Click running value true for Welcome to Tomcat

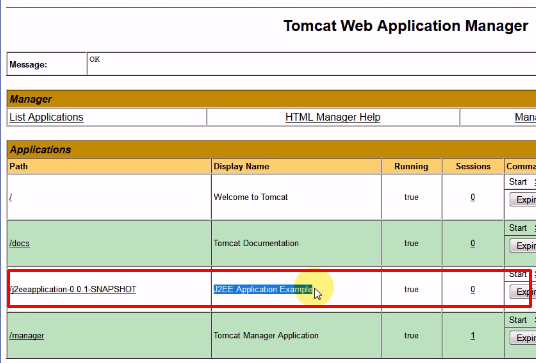(411, 197)
